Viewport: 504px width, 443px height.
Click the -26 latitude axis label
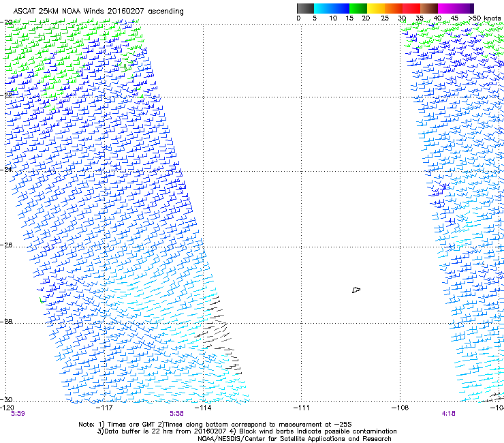click(6, 245)
